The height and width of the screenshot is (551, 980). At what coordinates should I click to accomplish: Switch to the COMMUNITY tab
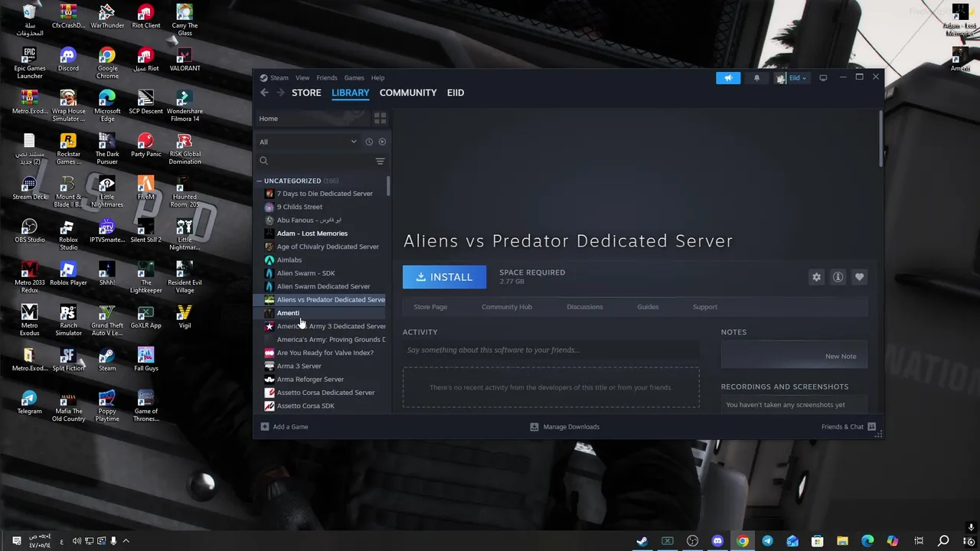click(x=408, y=93)
